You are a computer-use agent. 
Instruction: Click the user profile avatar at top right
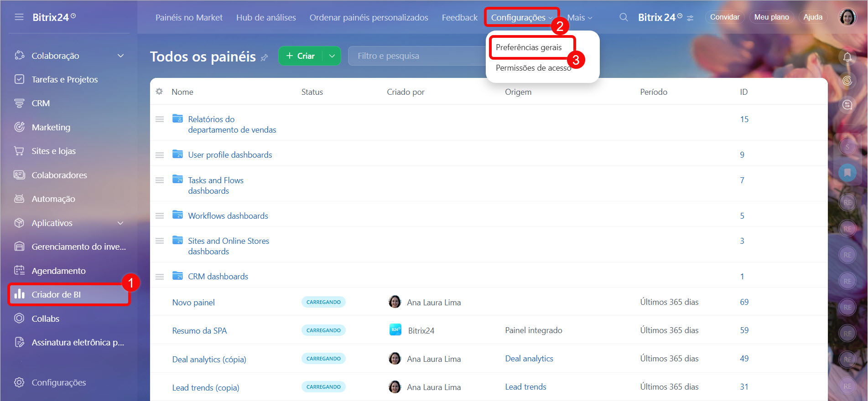pyautogui.click(x=847, y=17)
